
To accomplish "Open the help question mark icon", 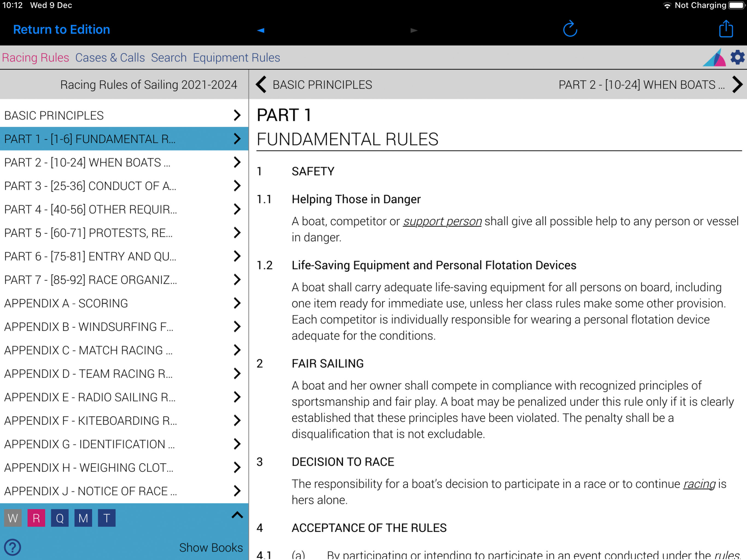I will [13, 547].
